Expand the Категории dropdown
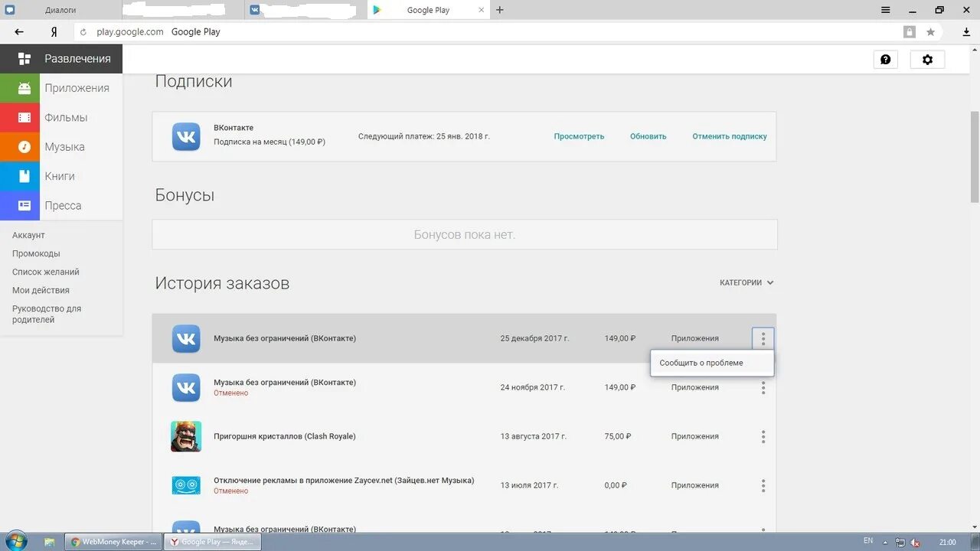The height and width of the screenshot is (551, 980). point(746,282)
